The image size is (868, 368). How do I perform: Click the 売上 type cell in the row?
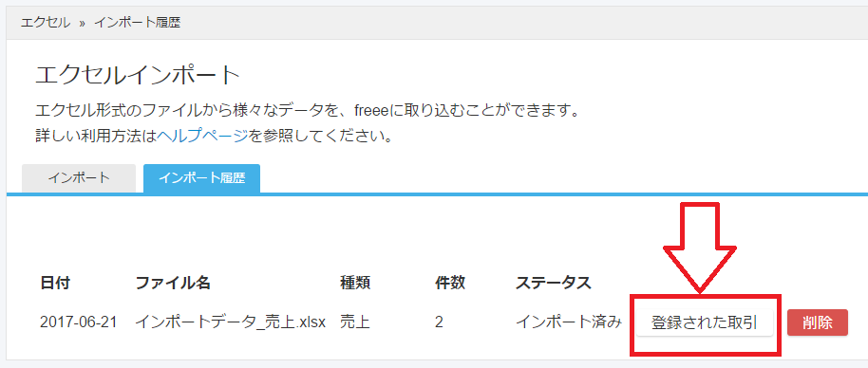(x=355, y=322)
